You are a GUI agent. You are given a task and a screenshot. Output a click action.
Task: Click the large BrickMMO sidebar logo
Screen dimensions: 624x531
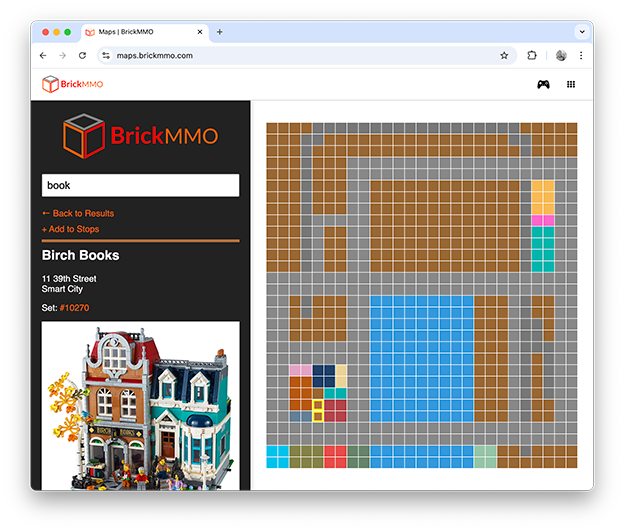140,136
